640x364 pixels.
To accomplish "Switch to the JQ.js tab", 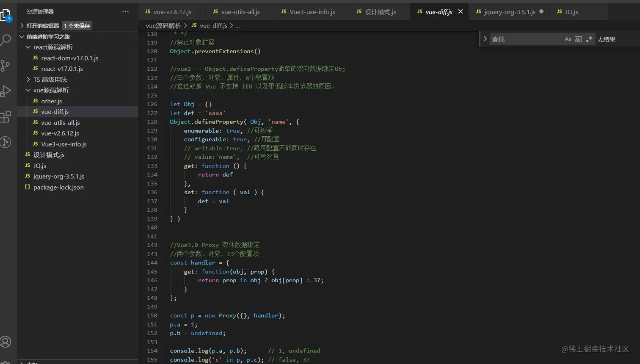I will pos(571,11).
